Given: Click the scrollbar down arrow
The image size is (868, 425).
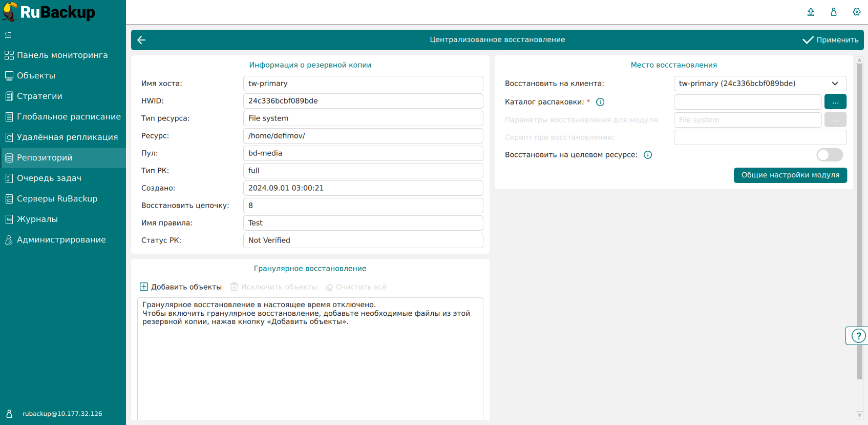Looking at the screenshot, I should [x=859, y=415].
